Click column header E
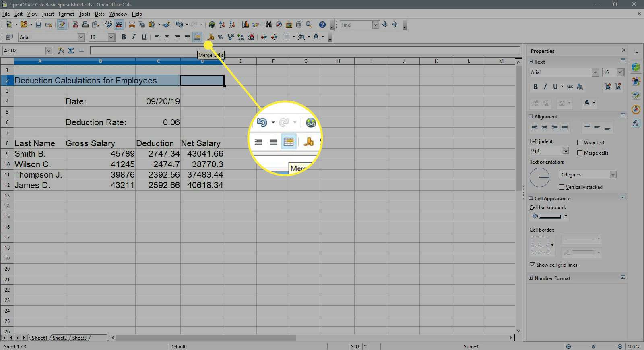The width and height of the screenshot is (644, 350). pos(240,61)
